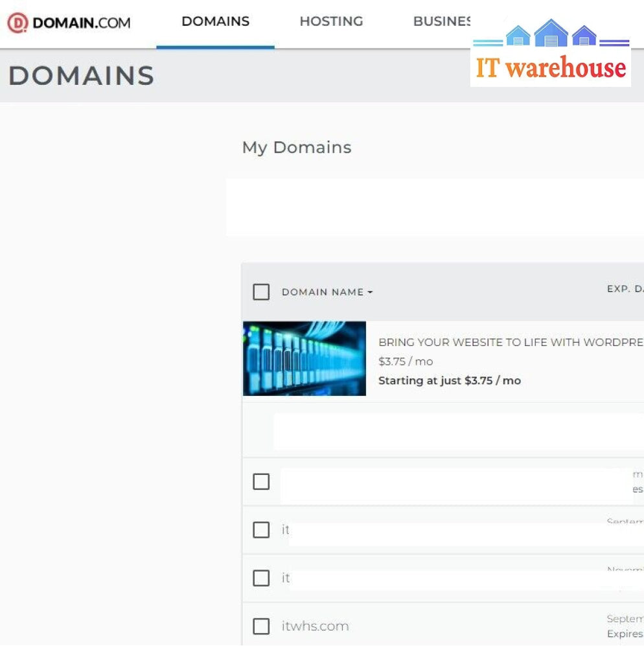Click the Expires text in itwhs.com row

[625, 634]
